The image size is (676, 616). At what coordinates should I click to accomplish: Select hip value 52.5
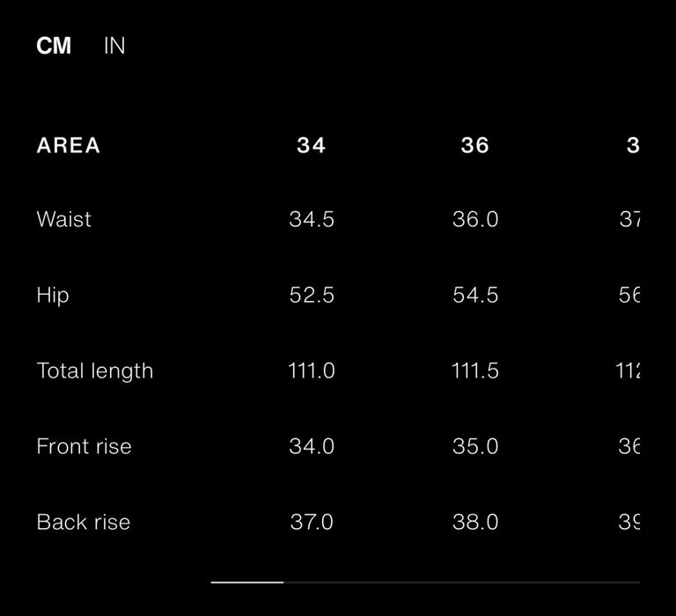point(312,296)
